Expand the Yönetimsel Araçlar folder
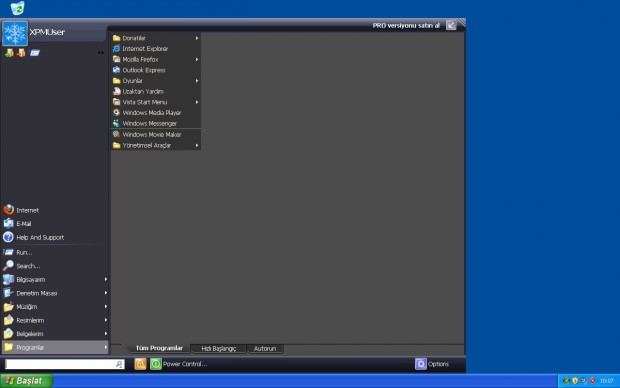Image resolution: width=620 pixels, height=388 pixels. (x=156, y=146)
